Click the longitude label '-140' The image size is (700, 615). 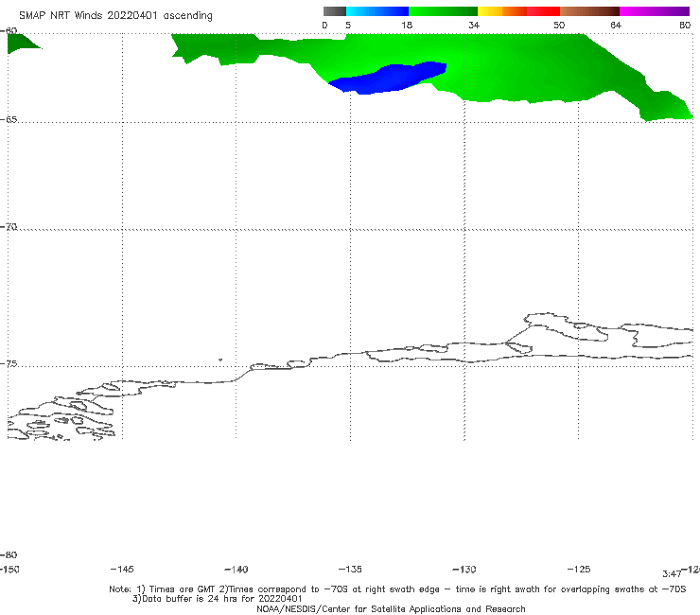click(x=236, y=570)
